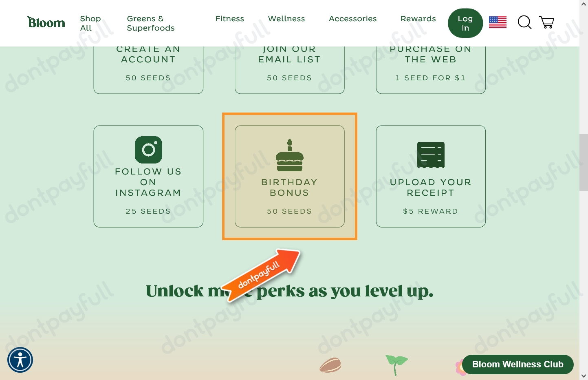
Task: Click the Instagram camera icon
Action: (148, 150)
